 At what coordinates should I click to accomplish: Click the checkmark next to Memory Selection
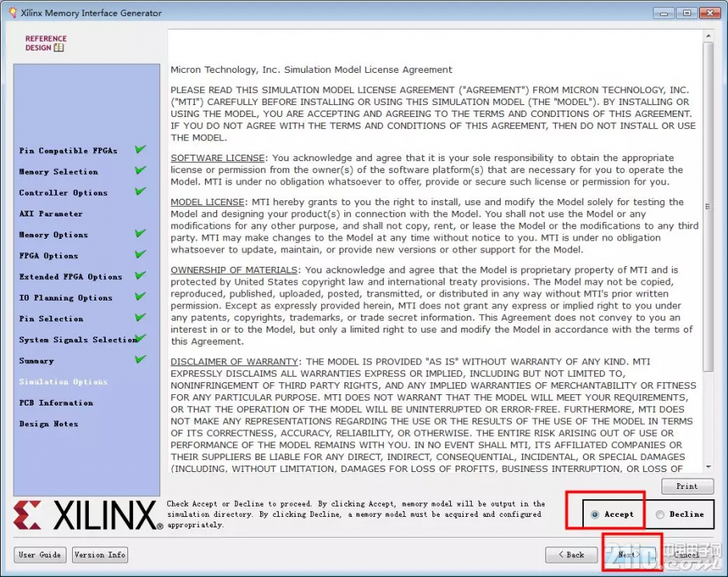click(x=140, y=171)
